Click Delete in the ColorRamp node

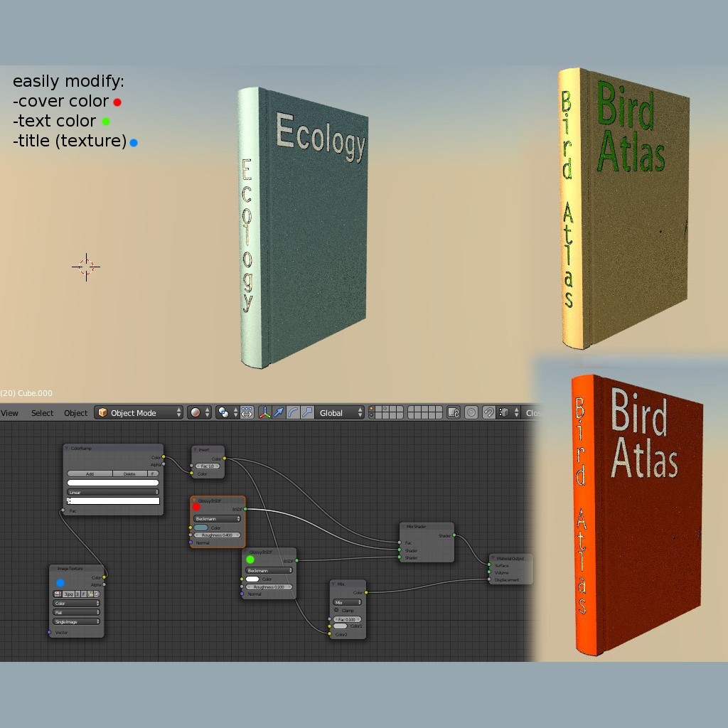pos(129,473)
